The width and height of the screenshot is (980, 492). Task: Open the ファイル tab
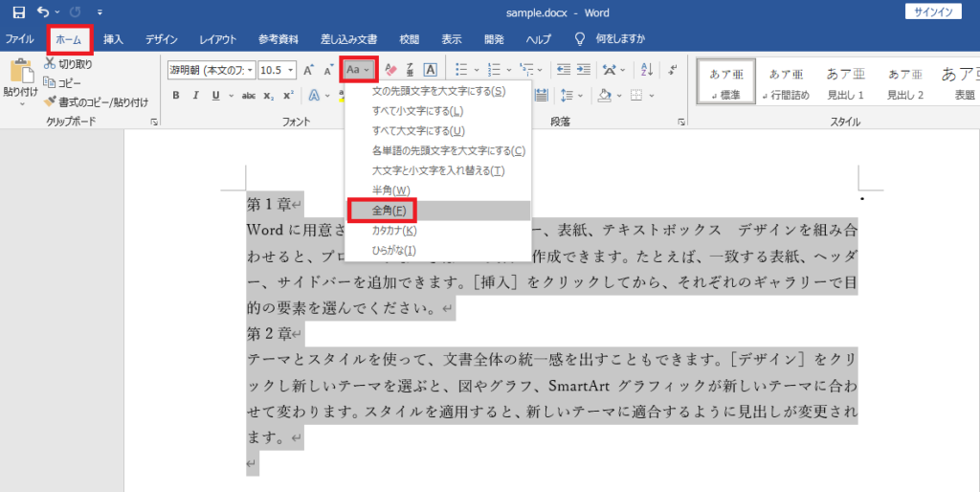click(19, 38)
